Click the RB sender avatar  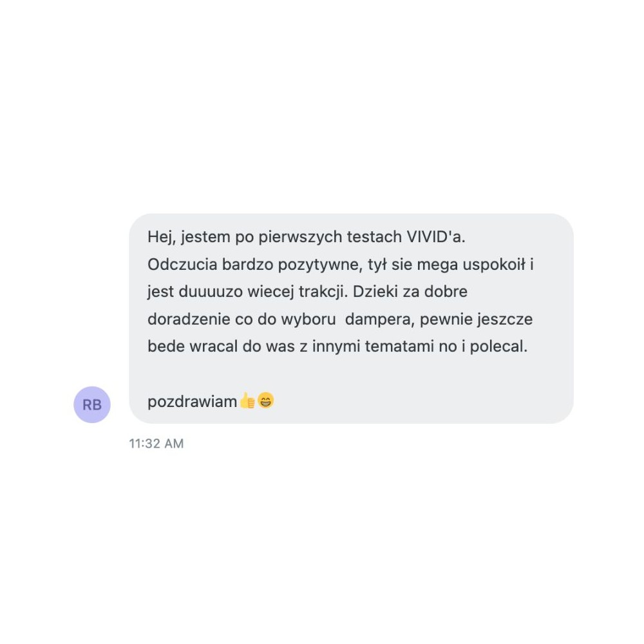[92, 404]
